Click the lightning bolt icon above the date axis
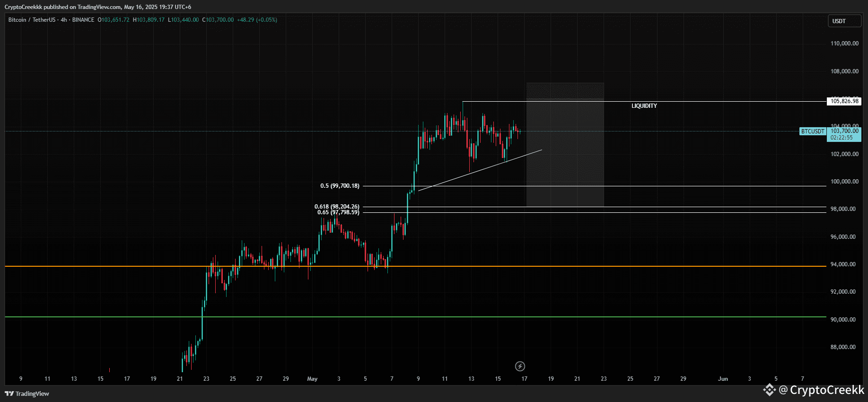Screen dimensions: 868x402 tap(520, 366)
